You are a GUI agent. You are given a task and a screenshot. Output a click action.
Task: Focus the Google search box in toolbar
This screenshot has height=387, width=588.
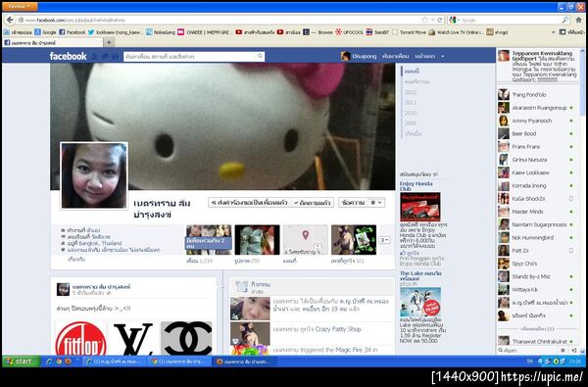pos(509,20)
